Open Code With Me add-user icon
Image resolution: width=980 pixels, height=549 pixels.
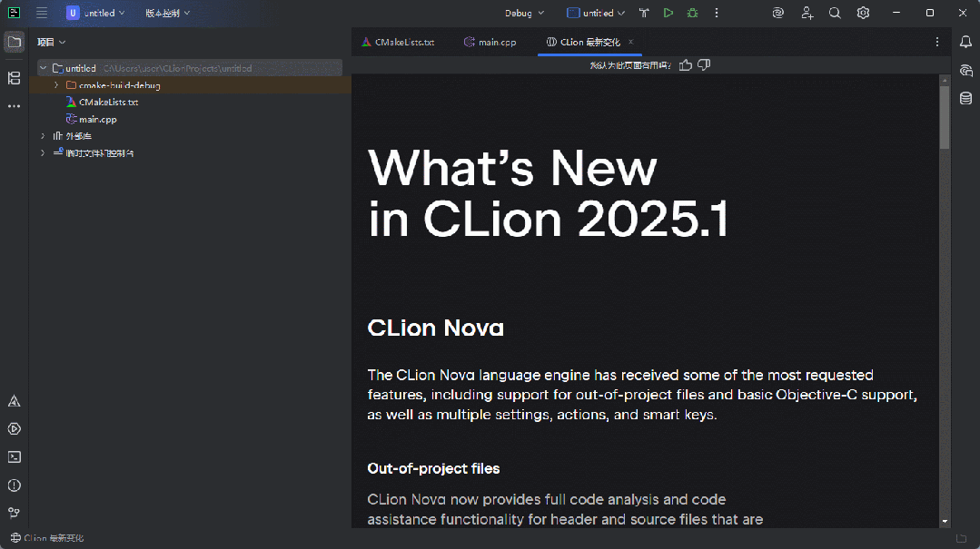pyautogui.click(x=807, y=13)
